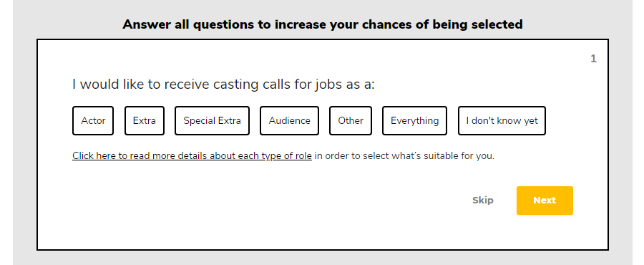644x265 pixels.
Task: Mark Audience as preferred job
Action: click(x=289, y=121)
